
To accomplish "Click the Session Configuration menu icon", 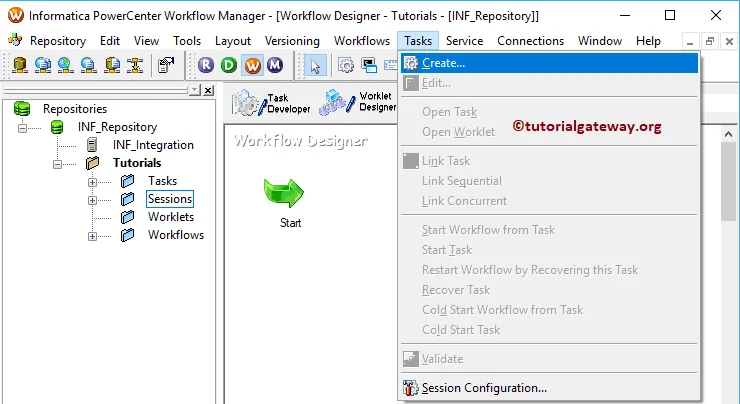I will tap(411, 388).
